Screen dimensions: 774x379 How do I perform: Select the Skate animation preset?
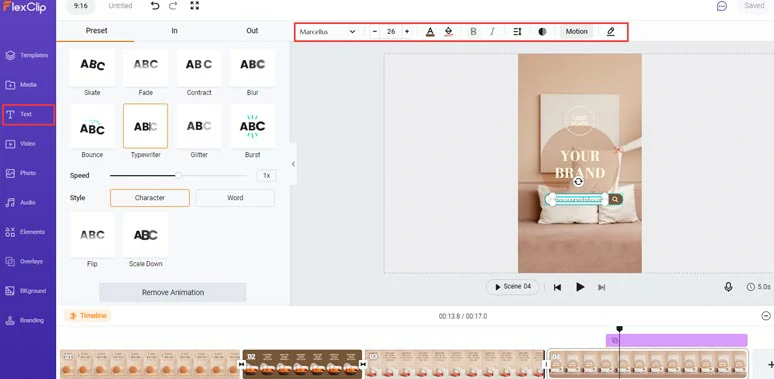(92, 69)
